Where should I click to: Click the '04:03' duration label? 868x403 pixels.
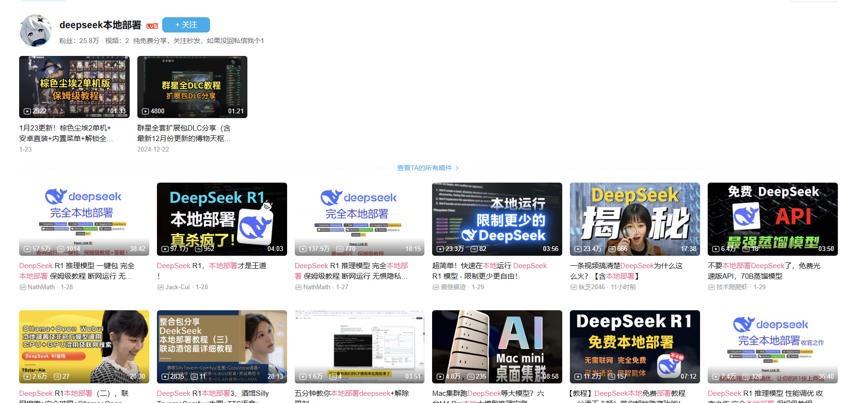click(x=275, y=249)
